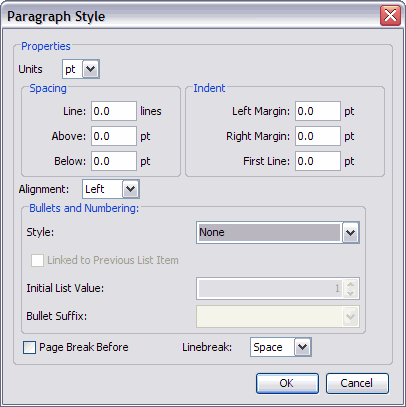Open the bullet Style dropdown

coord(350,232)
